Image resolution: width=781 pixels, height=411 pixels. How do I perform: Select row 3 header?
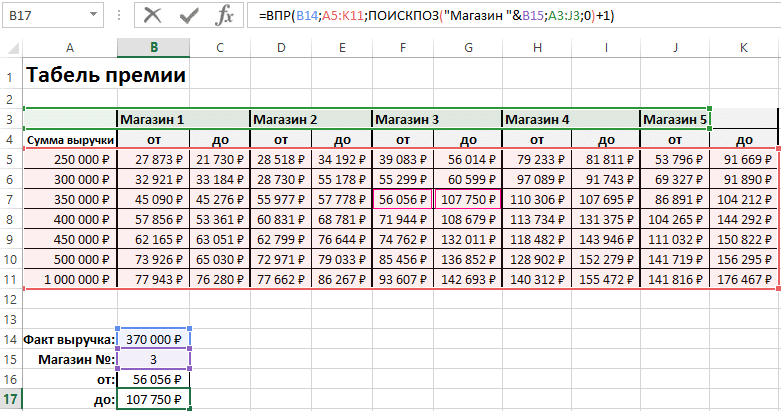tap(10, 119)
